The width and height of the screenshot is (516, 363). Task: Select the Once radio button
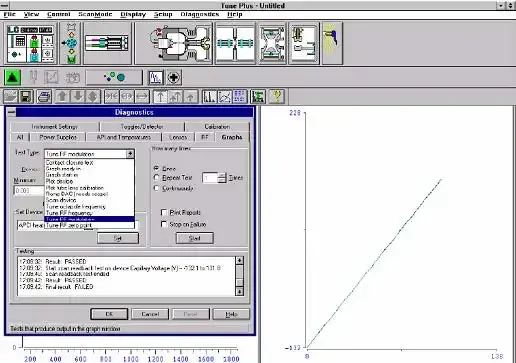click(156, 168)
